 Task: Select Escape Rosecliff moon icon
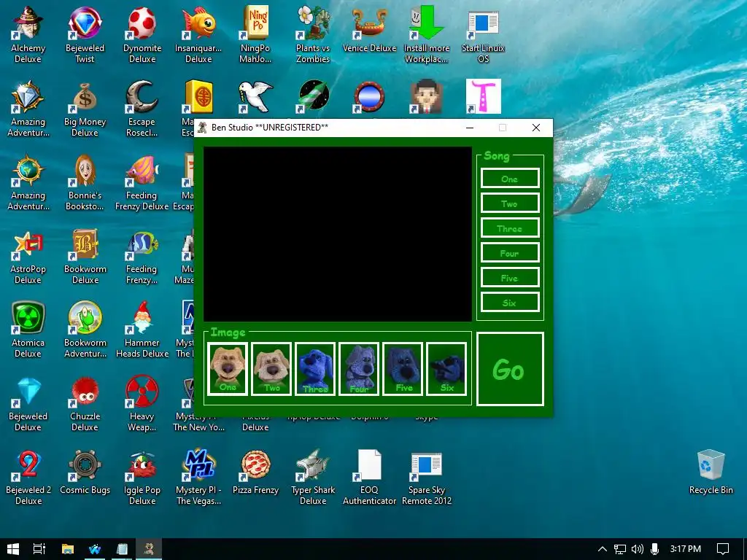point(142,109)
